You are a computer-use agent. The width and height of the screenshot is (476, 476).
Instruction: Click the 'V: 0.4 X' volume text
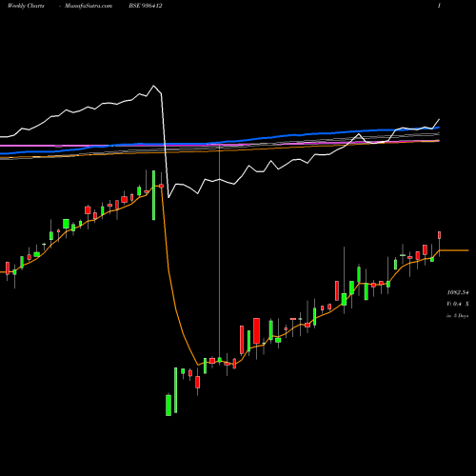coord(458,304)
